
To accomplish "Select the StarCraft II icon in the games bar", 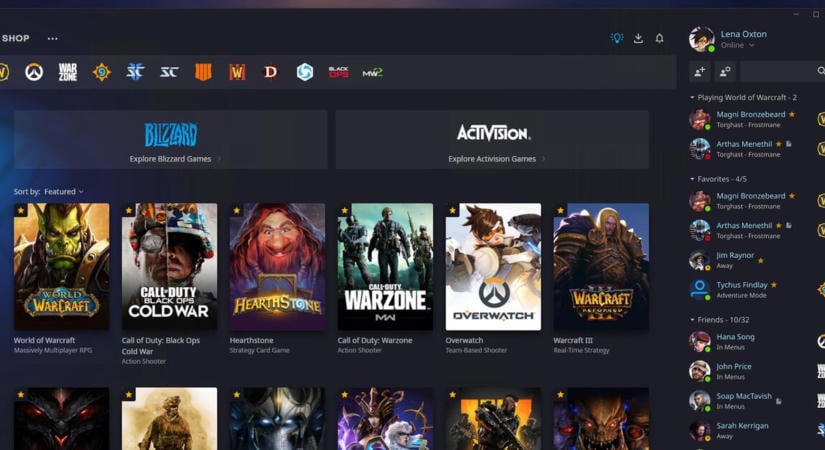I will (135, 72).
